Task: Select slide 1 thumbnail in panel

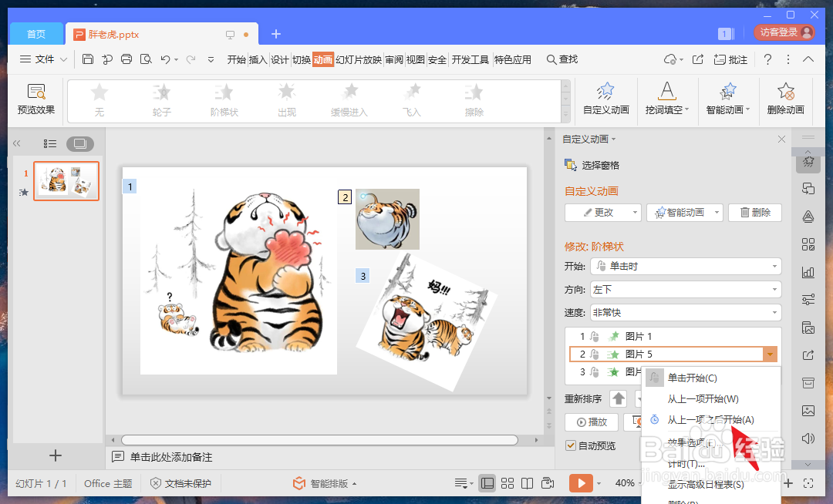Action: click(66, 181)
